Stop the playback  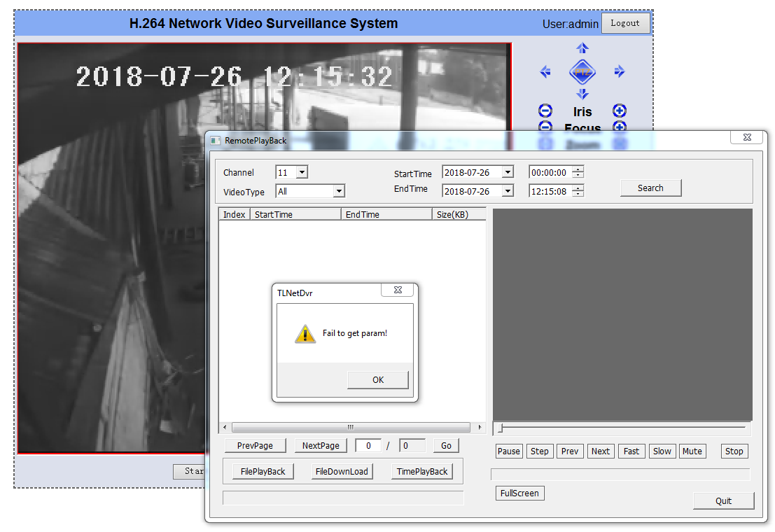pyautogui.click(x=734, y=451)
